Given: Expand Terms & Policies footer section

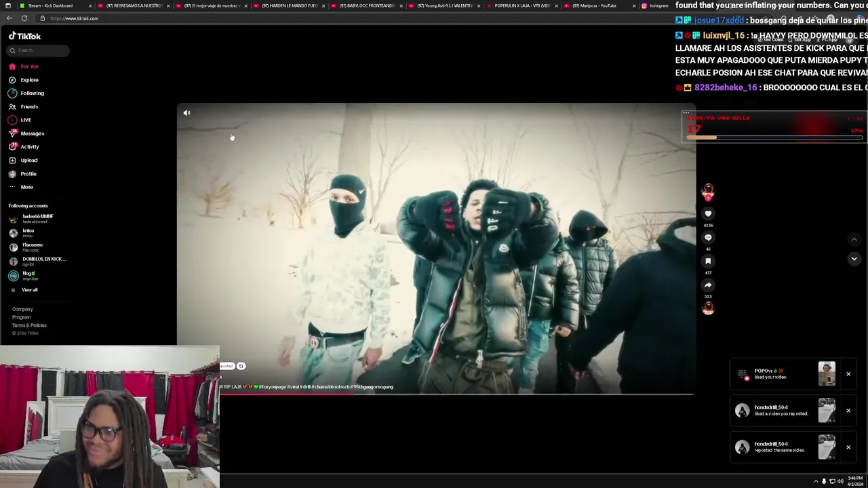Looking at the screenshot, I should (x=29, y=325).
